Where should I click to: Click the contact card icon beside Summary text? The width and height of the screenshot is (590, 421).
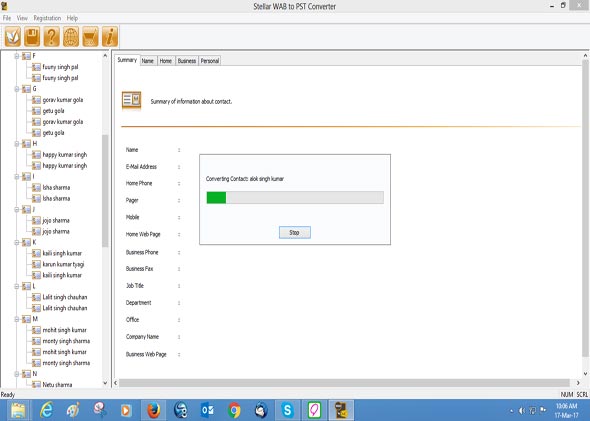click(131, 100)
